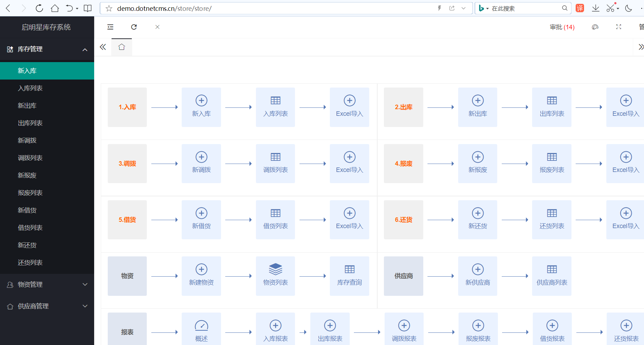644x345 pixels.
Task: Expand the 物资管理 sidebar menu
Action: pos(47,285)
